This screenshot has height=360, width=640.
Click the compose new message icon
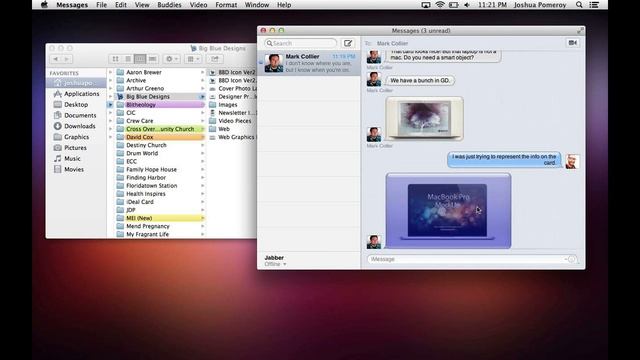pos(348,43)
